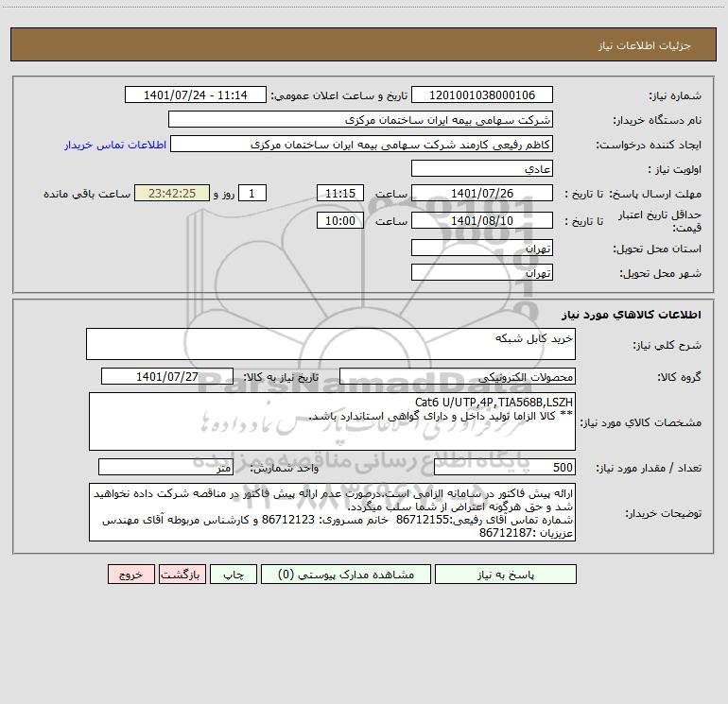This screenshot has height=704, width=728.
Task: Click validity time field 10:00
Action: (x=340, y=220)
